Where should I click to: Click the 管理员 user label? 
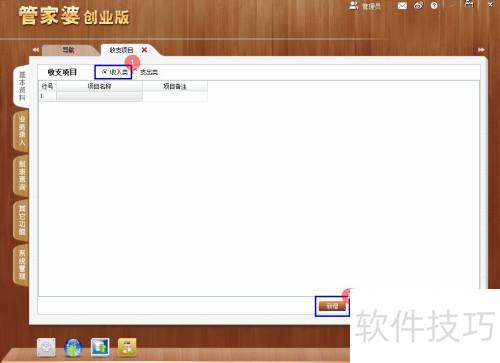371,6
